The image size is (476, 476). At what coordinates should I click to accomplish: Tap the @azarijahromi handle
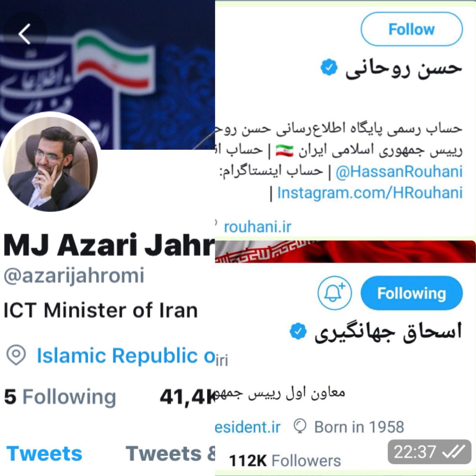pos(74,276)
